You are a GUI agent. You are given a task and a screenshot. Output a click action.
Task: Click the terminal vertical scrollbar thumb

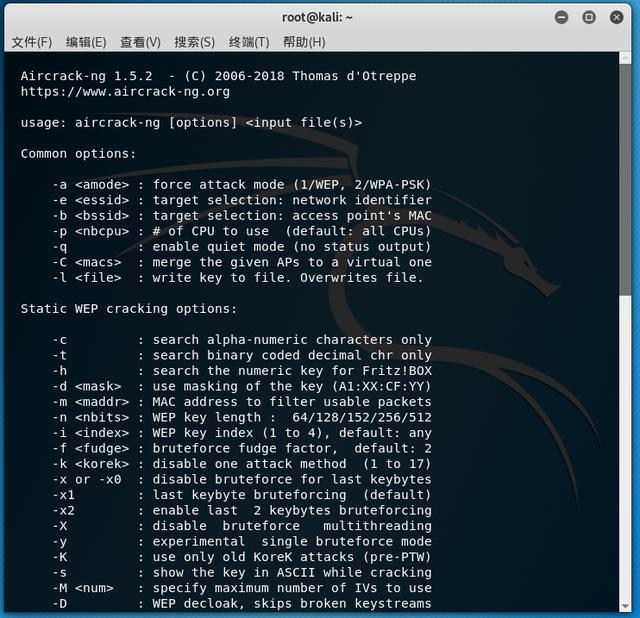pos(625,180)
